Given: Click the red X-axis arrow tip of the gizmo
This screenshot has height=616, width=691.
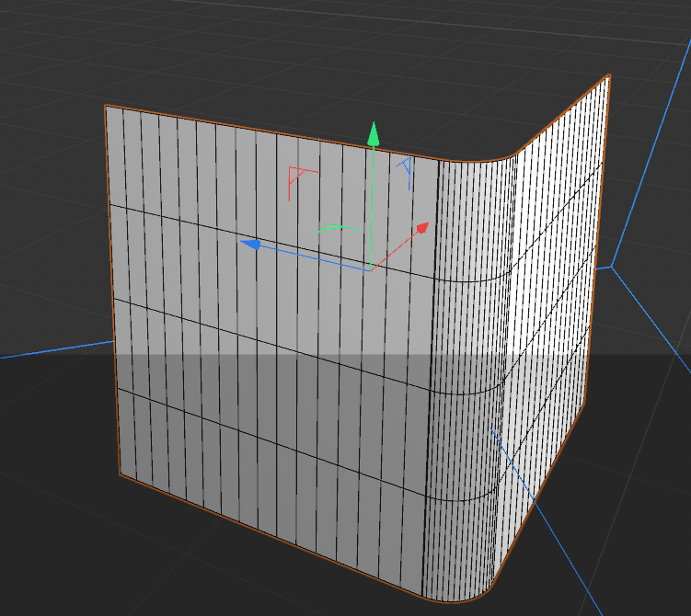Looking at the screenshot, I should click(422, 228).
